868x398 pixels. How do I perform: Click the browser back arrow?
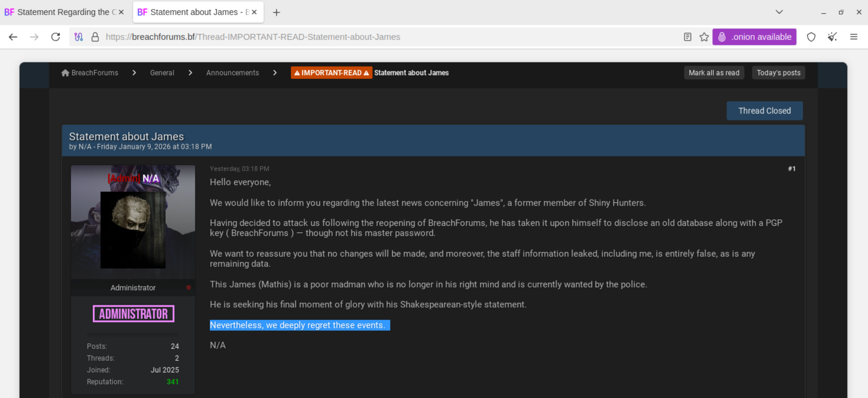tap(13, 37)
